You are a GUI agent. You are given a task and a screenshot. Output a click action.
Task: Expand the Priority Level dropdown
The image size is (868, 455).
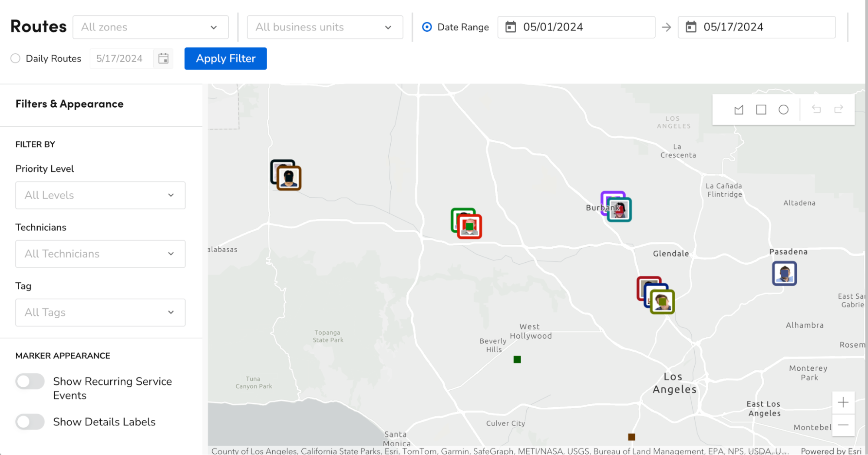pyautogui.click(x=100, y=195)
